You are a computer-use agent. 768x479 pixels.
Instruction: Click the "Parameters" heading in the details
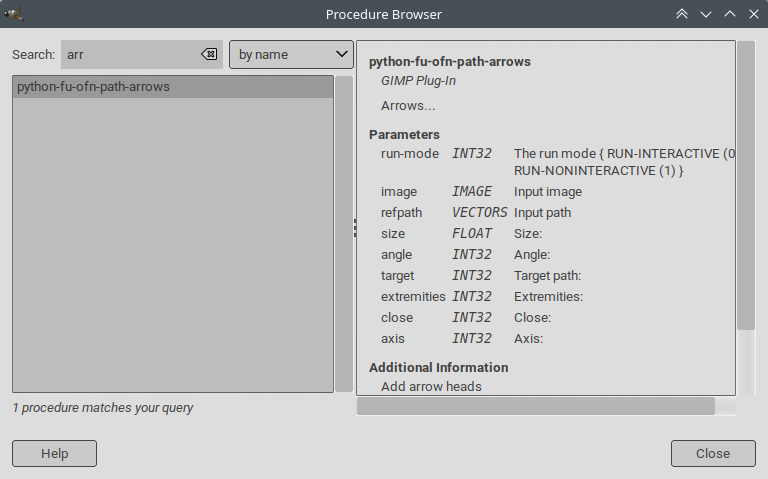pyautogui.click(x=404, y=134)
